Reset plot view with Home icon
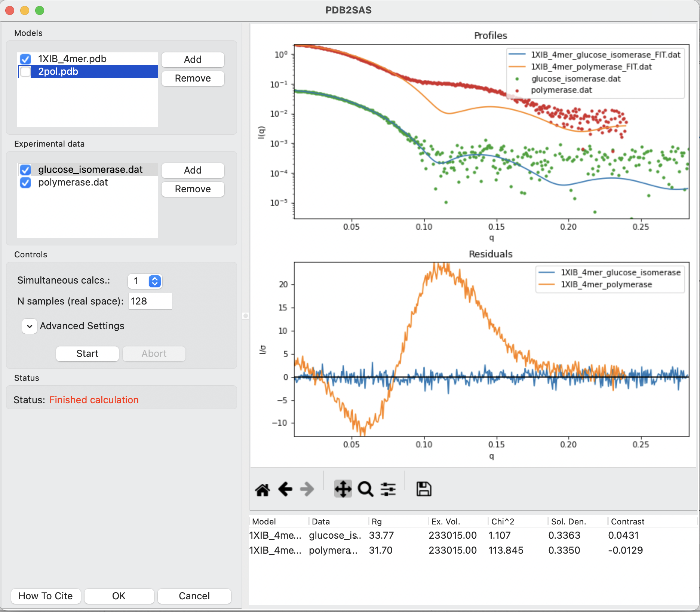Image resolution: width=700 pixels, height=612 pixels. [x=262, y=489]
